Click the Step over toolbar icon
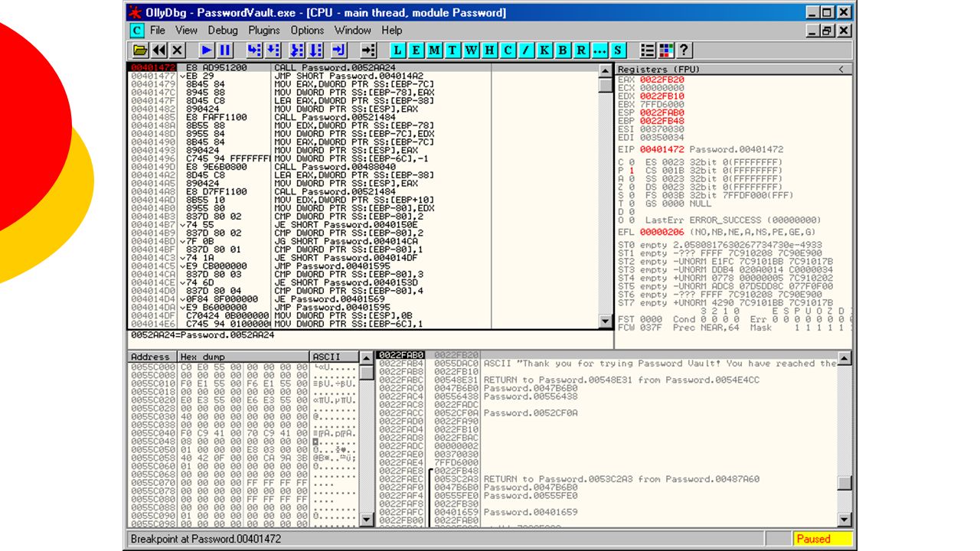This screenshot has height=551, width=980. click(x=273, y=51)
